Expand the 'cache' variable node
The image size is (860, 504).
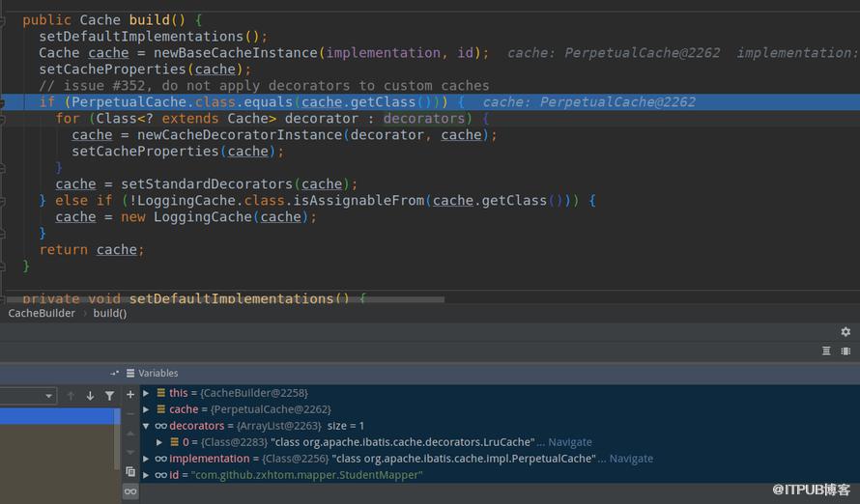point(146,409)
